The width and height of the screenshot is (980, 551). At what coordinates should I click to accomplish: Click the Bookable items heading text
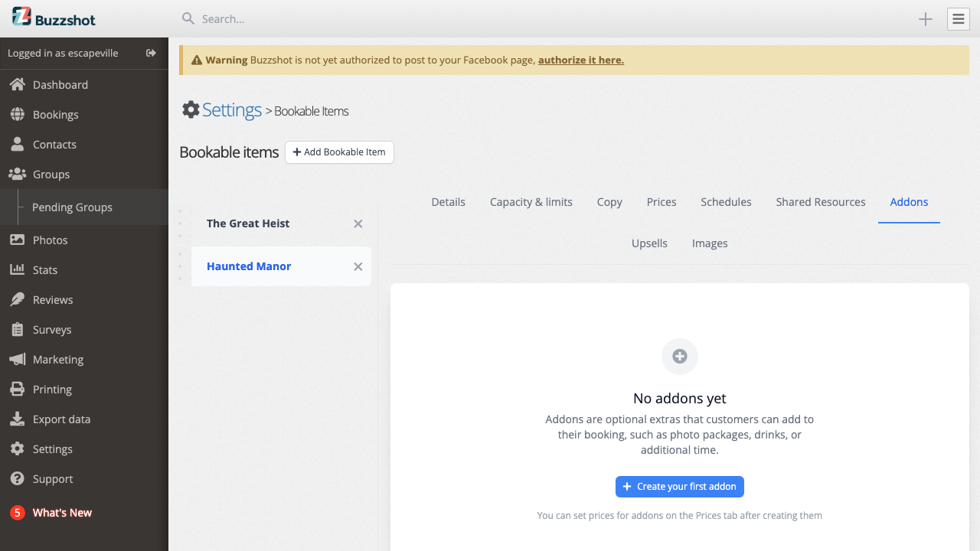(229, 152)
